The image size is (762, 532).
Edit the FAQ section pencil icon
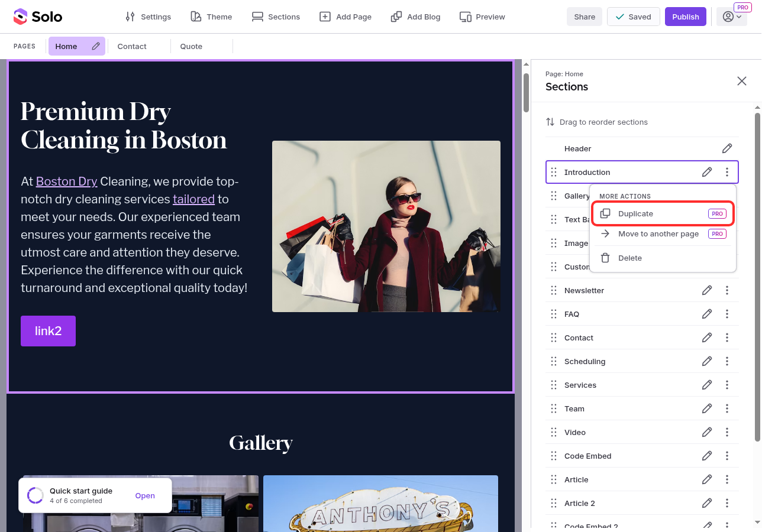(707, 314)
